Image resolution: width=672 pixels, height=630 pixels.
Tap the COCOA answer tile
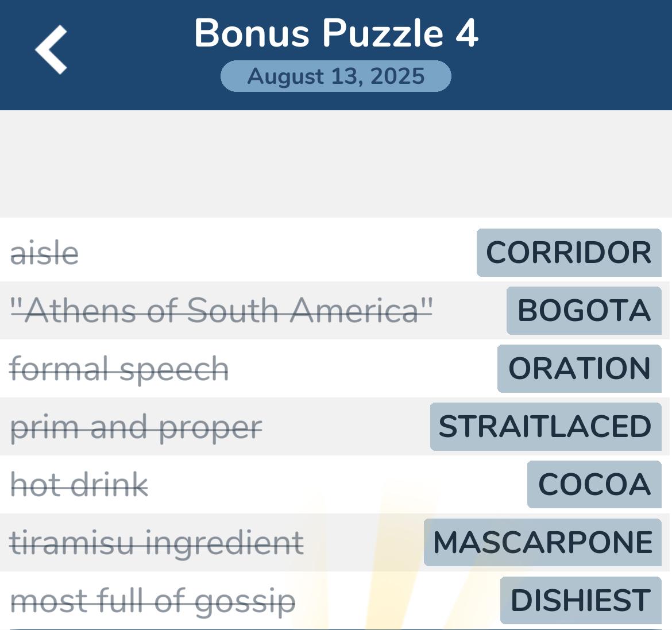click(594, 485)
